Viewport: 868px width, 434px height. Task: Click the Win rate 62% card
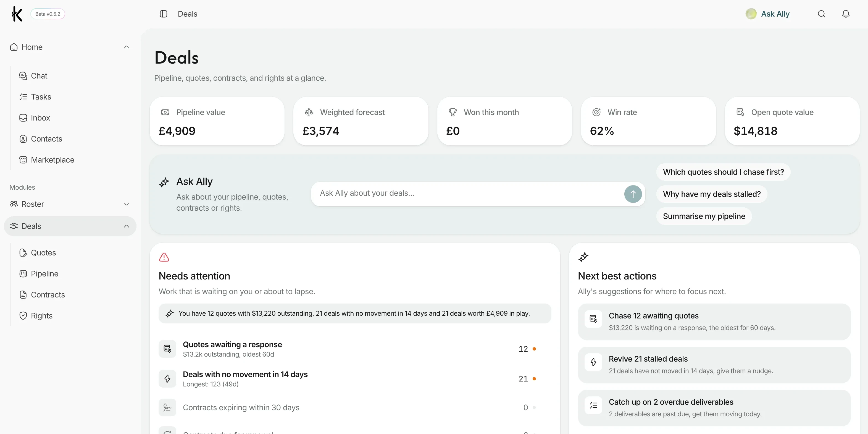pos(648,121)
